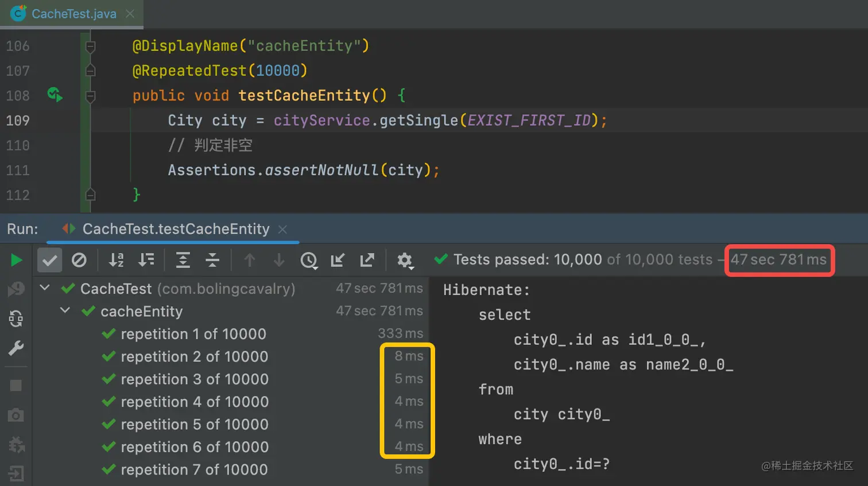The width and height of the screenshot is (868, 486).
Task: Fold the annotation region at line 107
Action: (x=90, y=71)
